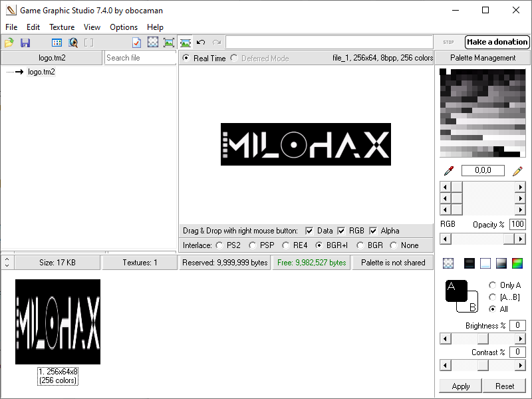Click the Opacity slider right arrow
This screenshot has height=399, width=532.
[520, 239]
